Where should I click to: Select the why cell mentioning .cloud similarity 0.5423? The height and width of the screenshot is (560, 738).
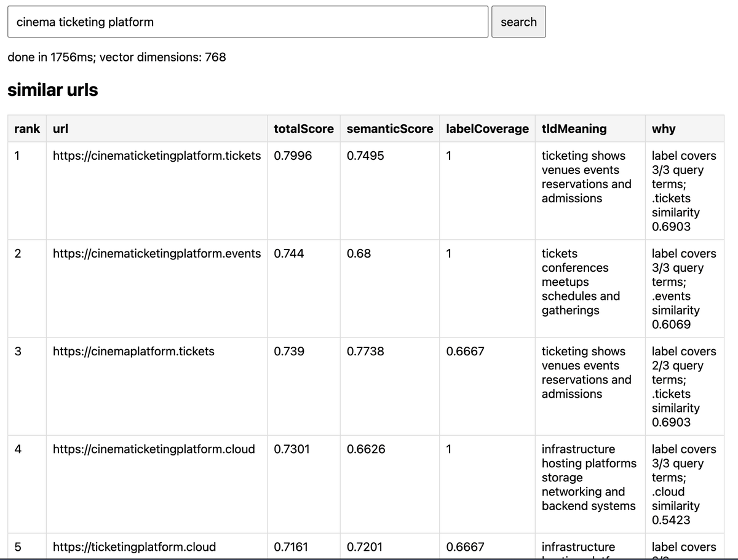point(684,484)
